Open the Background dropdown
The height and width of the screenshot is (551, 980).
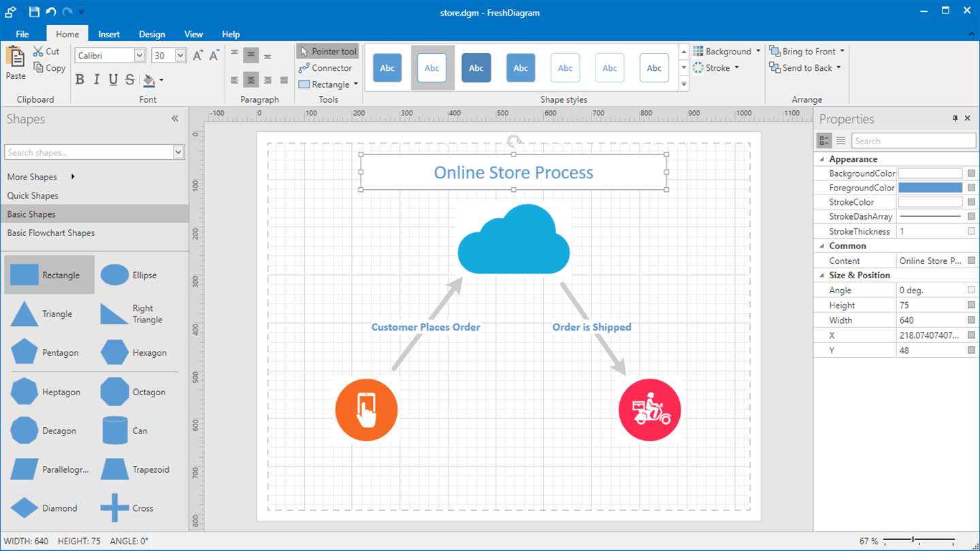[x=727, y=52]
